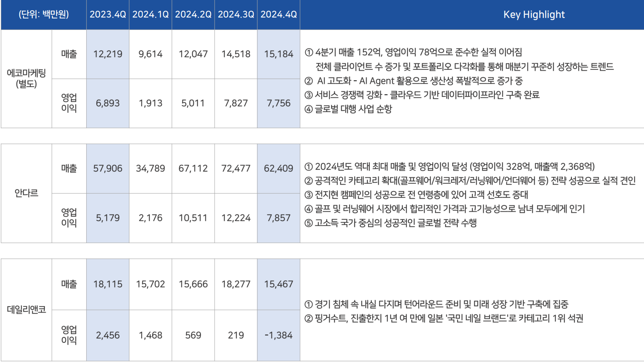Click the value 9,614

tap(150, 54)
